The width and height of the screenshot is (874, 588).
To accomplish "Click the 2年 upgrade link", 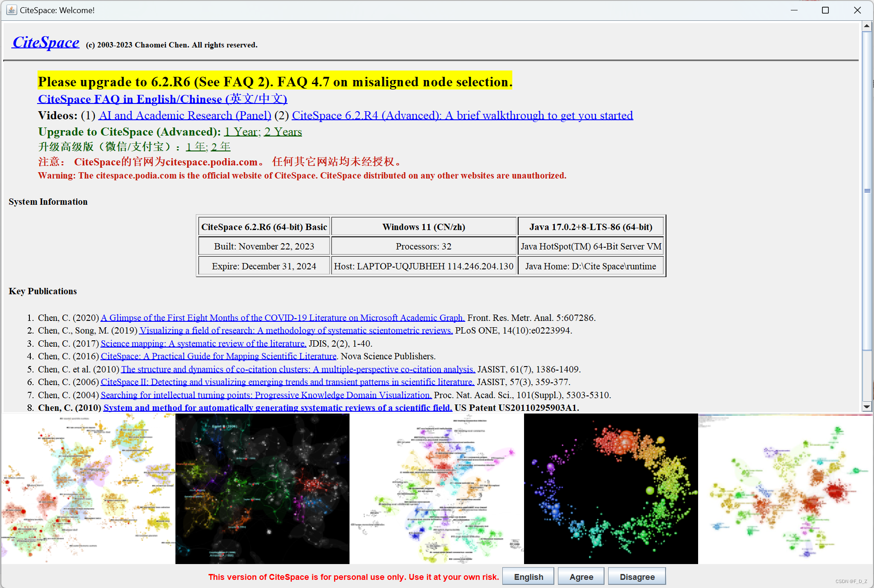I will click(x=221, y=146).
